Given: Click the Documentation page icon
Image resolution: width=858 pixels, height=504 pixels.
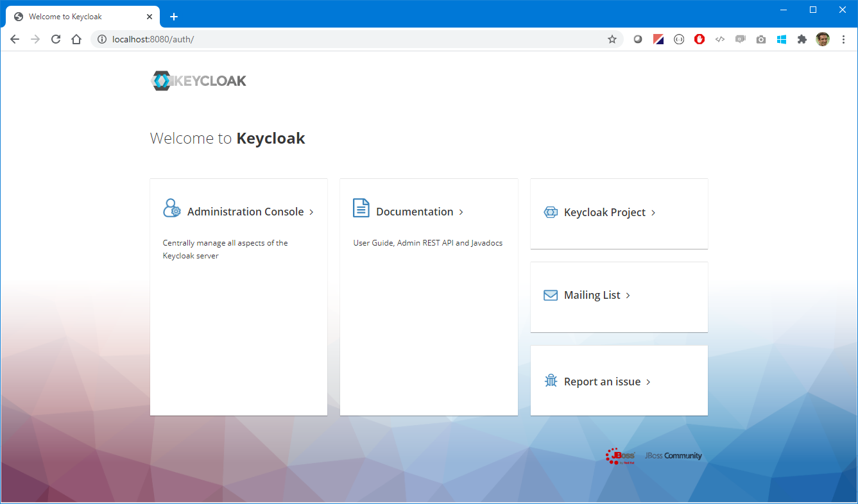Looking at the screenshot, I should pos(361,208).
